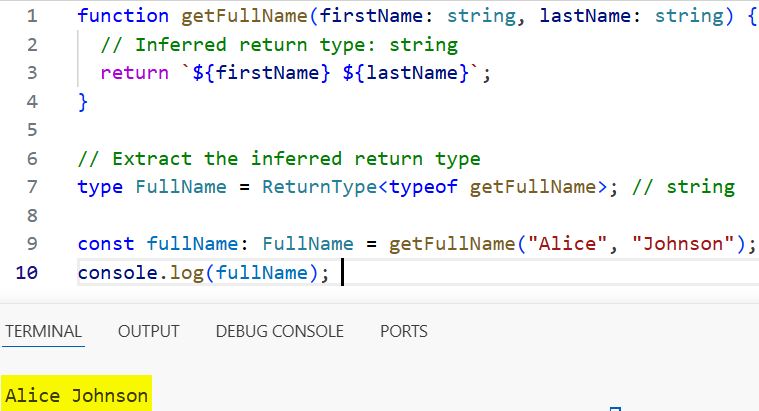
Task: Click FullName type annotation on line 9
Action: click(308, 244)
